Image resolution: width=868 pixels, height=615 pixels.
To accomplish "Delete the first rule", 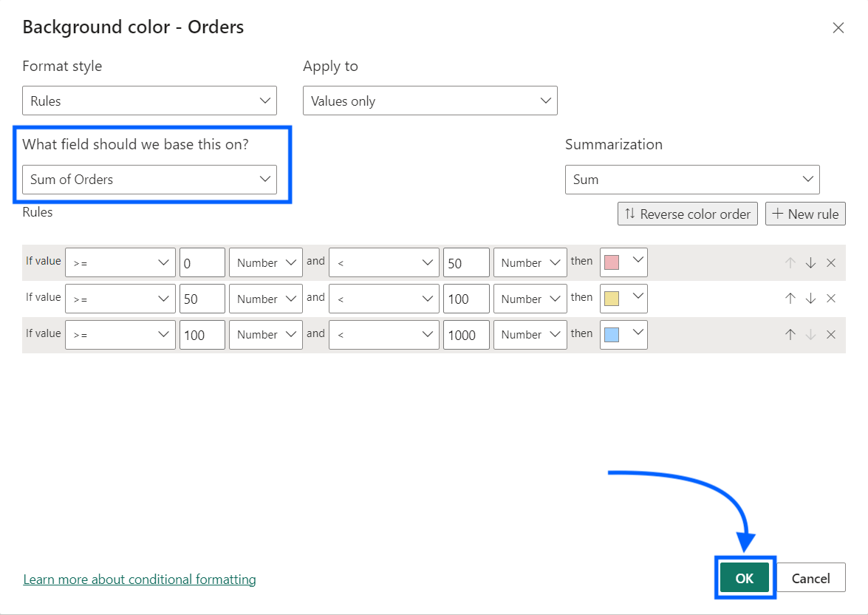I will pos(830,262).
